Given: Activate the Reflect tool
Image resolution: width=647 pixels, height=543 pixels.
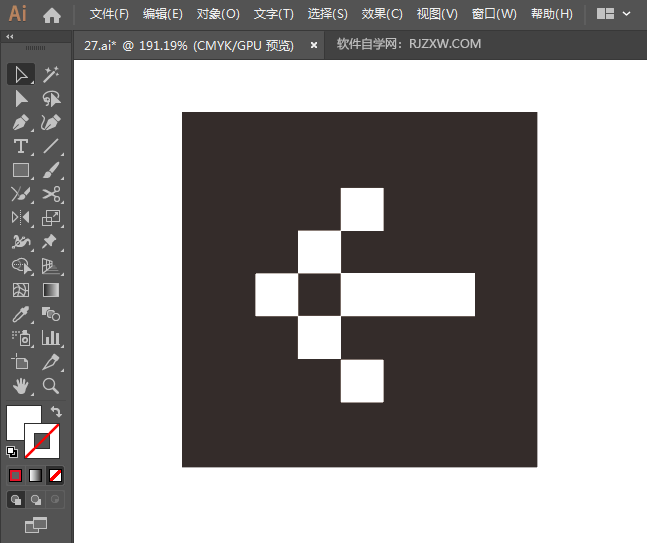Looking at the screenshot, I should pos(21,217).
